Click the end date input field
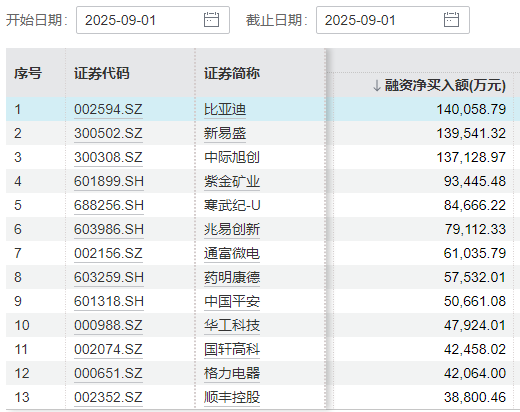The image size is (520, 412). (393, 20)
